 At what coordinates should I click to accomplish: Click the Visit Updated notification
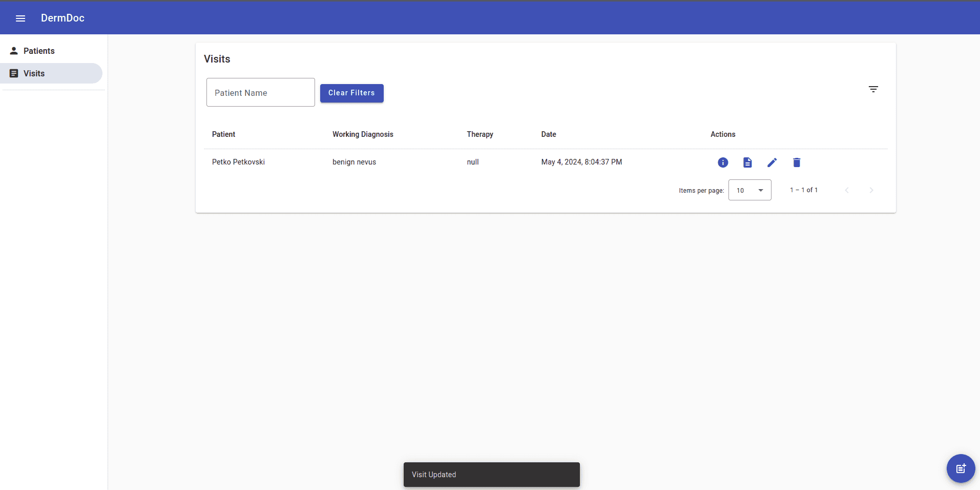[x=491, y=475]
